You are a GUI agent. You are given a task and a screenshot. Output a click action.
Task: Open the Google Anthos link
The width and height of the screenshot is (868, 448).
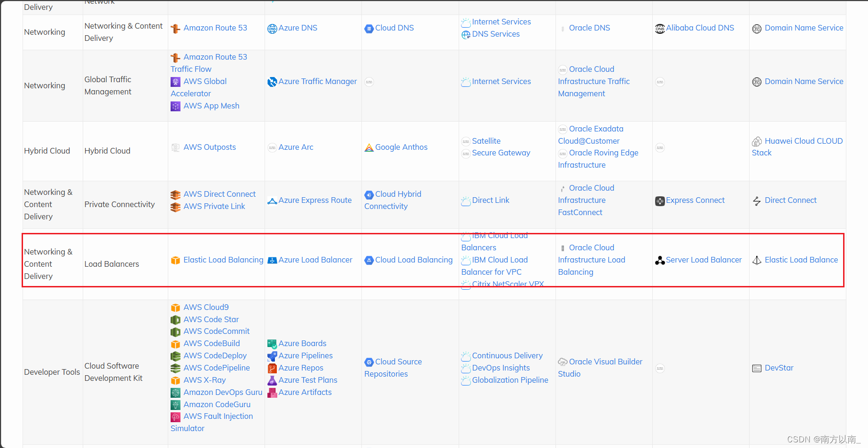pyautogui.click(x=401, y=147)
